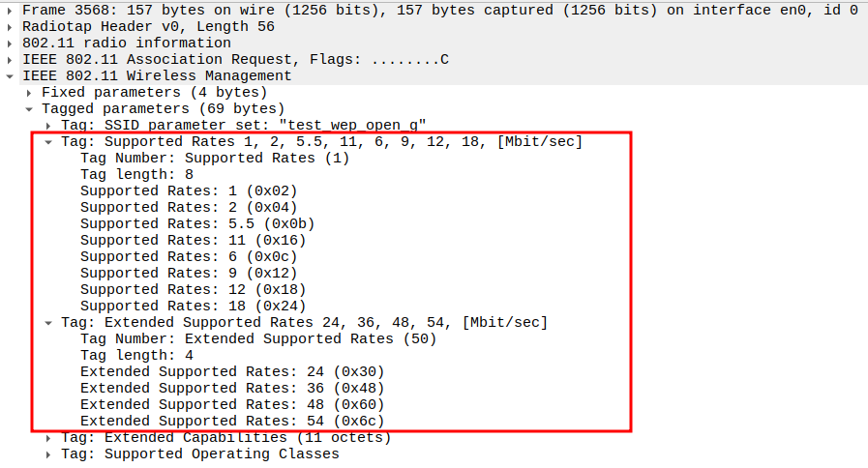
Task: Expand the Supported Operating Classes tag
Action: (x=49, y=454)
